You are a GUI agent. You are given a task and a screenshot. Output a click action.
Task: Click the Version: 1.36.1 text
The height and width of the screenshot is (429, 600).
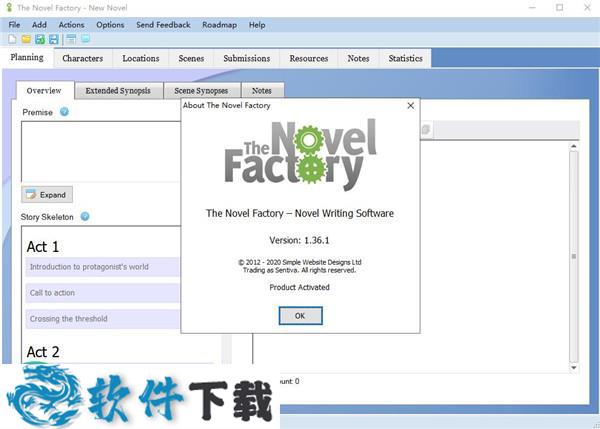pos(299,240)
